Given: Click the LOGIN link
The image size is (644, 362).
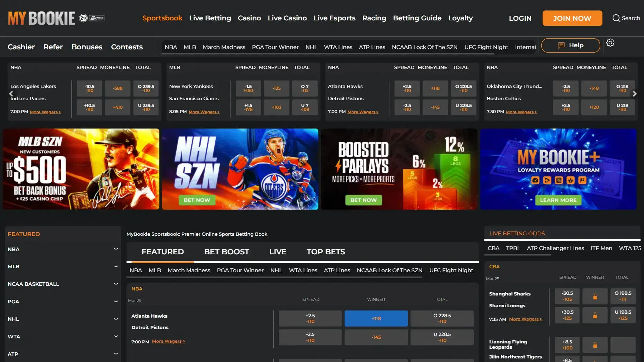Looking at the screenshot, I should pyautogui.click(x=520, y=18).
